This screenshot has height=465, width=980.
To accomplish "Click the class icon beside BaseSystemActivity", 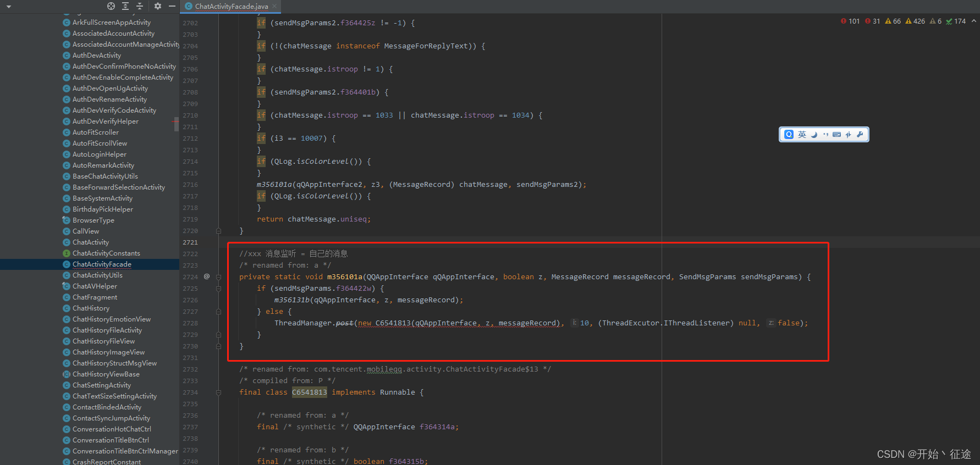I will pyautogui.click(x=67, y=198).
